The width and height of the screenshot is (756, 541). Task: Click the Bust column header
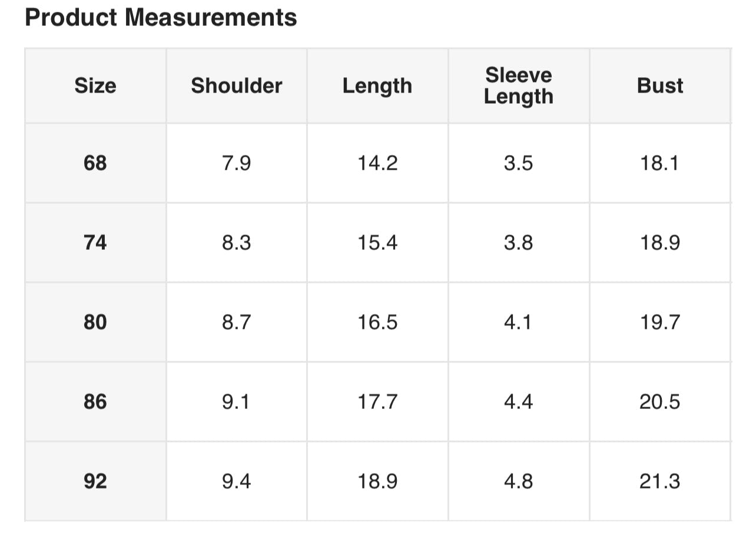pyautogui.click(x=660, y=86)
